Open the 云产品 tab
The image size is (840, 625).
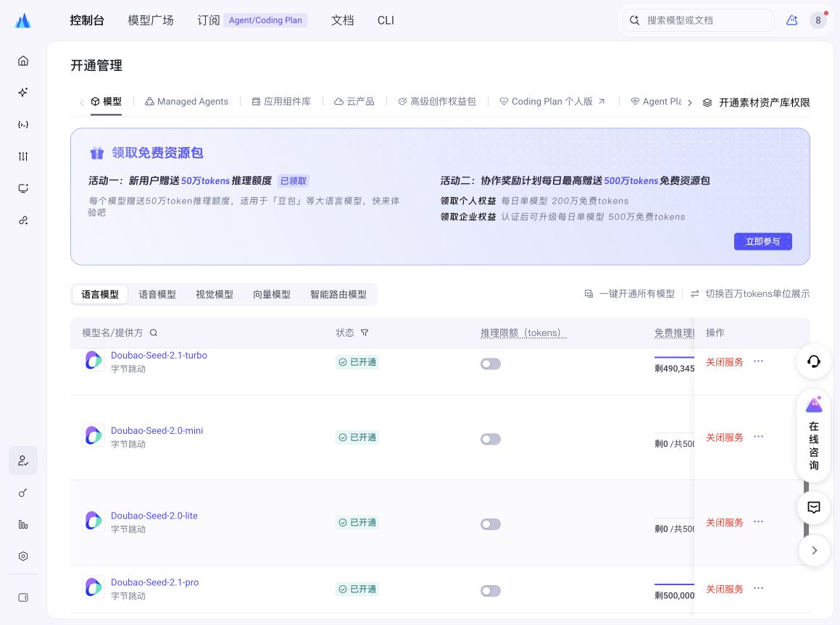354,101
